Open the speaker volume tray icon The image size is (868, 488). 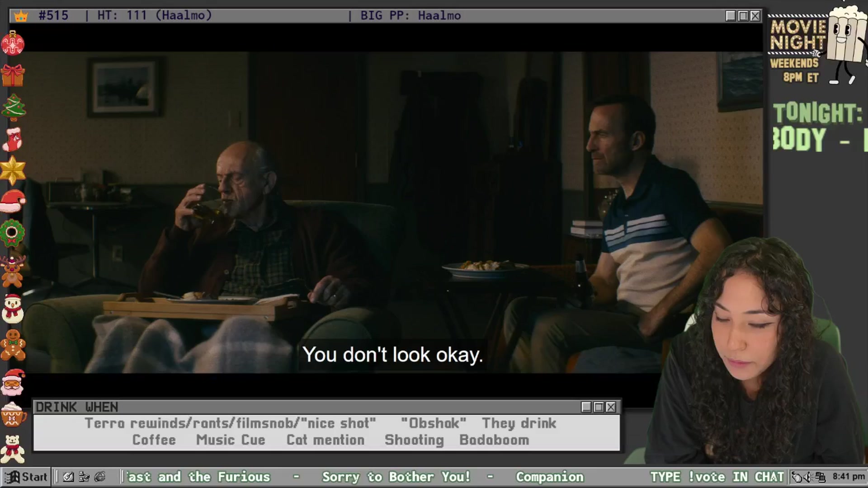(808, 477)
